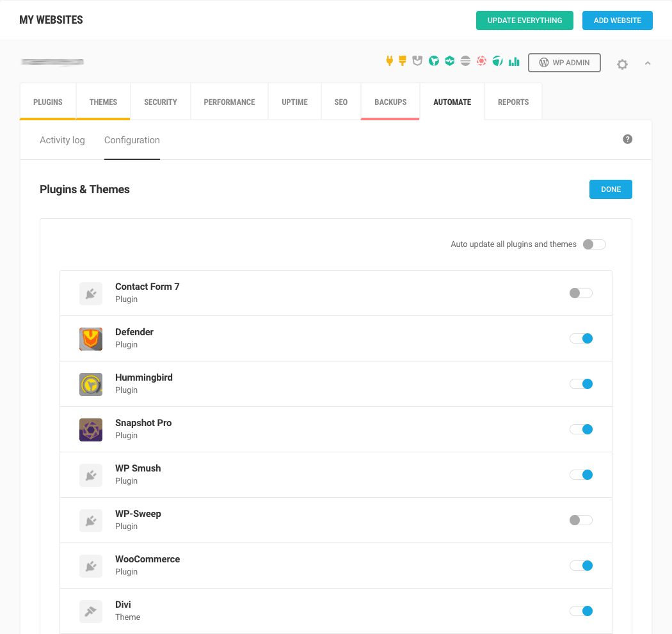Click the Done button
Screen dimensions: 672x634
[x=611, y=189]
